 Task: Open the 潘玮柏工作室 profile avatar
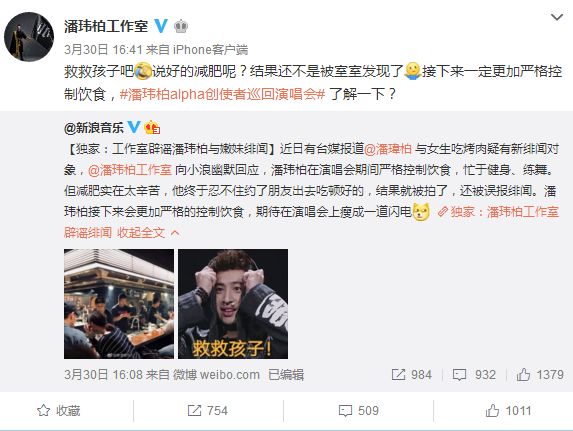click(x=29, y=37)
